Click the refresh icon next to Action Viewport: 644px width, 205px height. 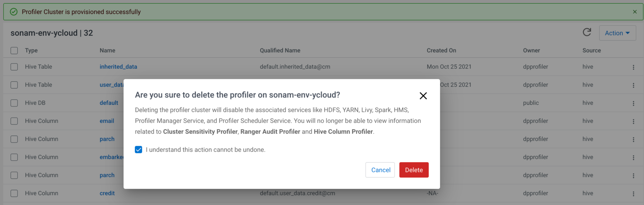pos(587,32)
